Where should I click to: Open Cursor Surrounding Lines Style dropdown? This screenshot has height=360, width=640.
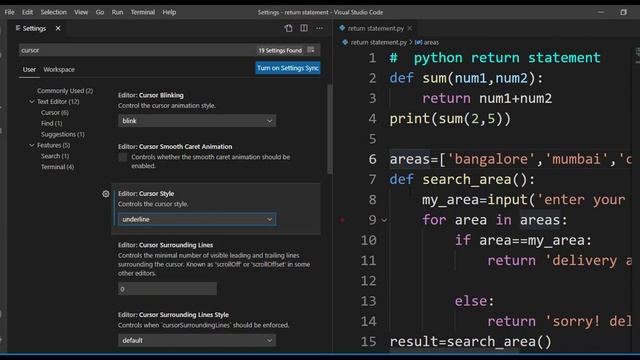pos(197,340)
